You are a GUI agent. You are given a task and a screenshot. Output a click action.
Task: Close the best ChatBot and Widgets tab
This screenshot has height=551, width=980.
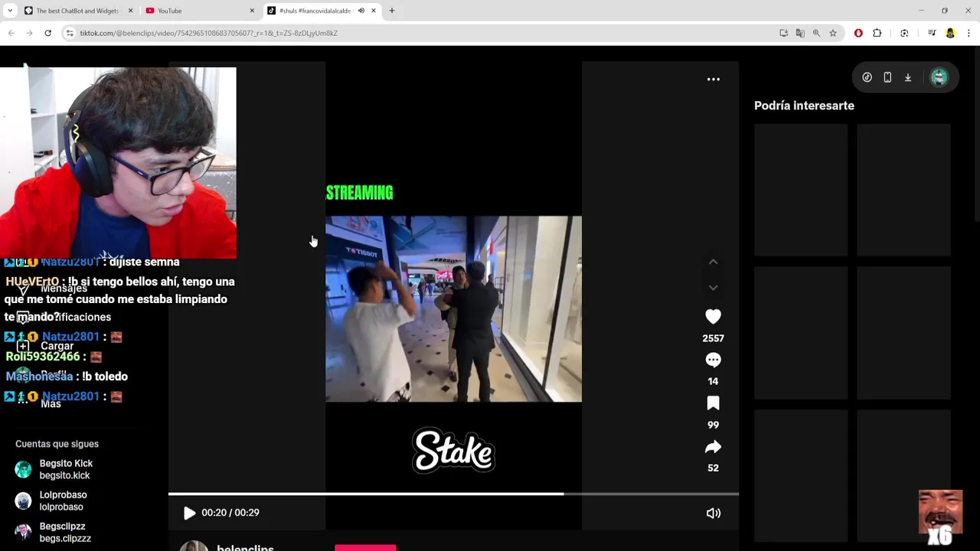[130, 11]
